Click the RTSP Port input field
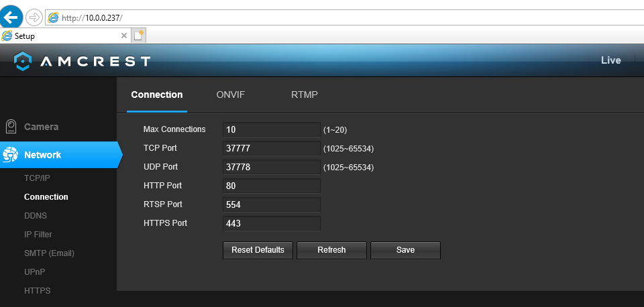The width and height of the screenshot is (644, 307). [272, 204]
